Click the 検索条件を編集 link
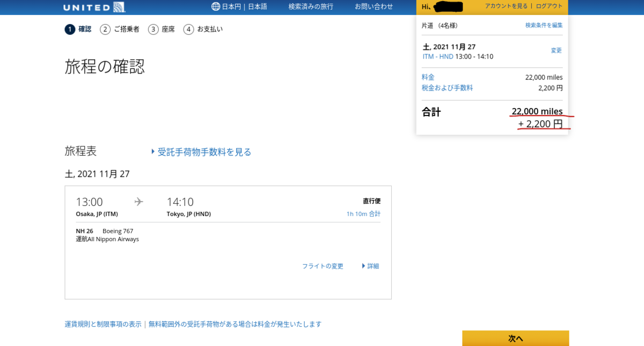The image size is (644, 346). click(544, 25)
